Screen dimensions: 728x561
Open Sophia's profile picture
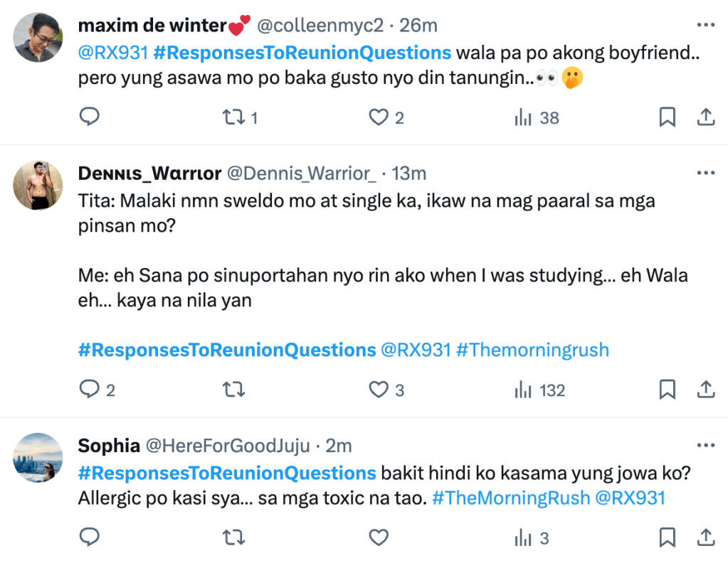tap(38, 457)
